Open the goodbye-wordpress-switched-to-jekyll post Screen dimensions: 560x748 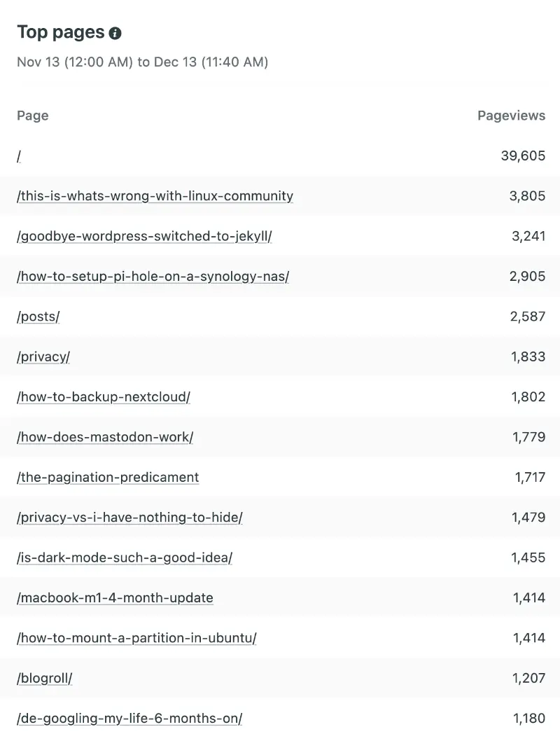coord(143,236)
